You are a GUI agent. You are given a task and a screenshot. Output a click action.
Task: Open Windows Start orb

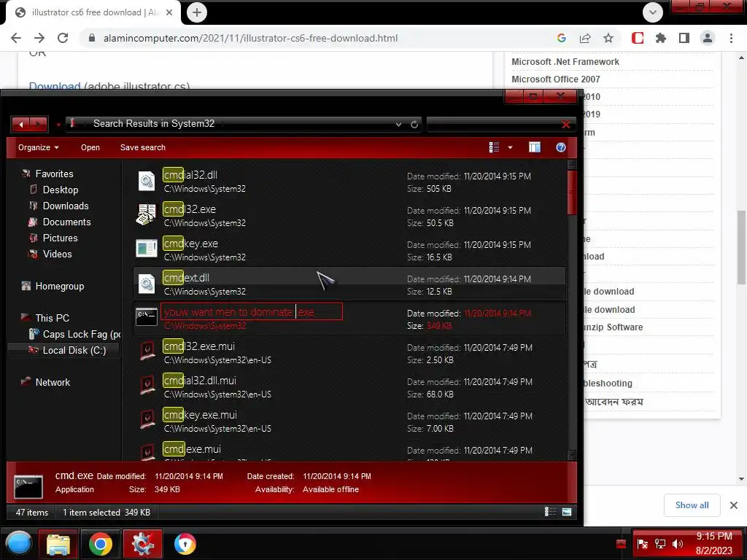18,544
